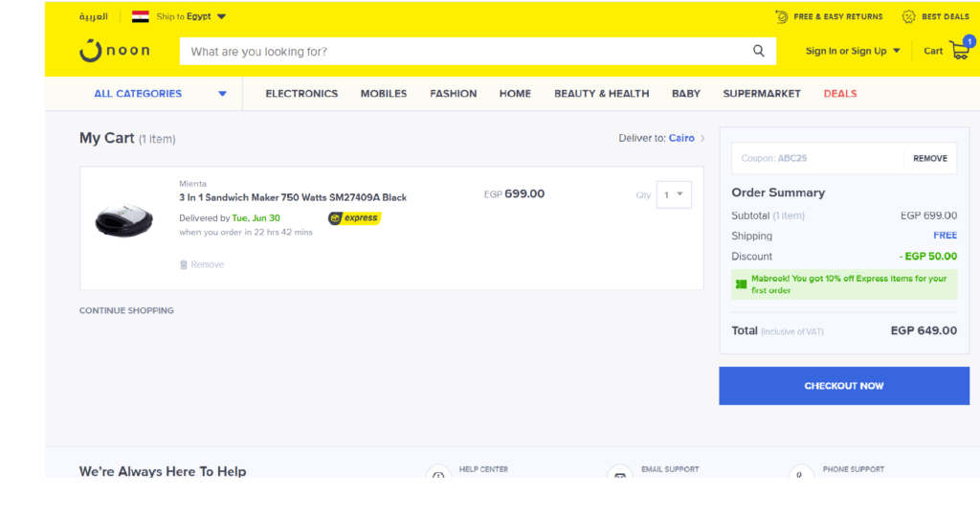Open the Deals category
The width and height of the screenshot is (980, 521).
coord(840,94)
